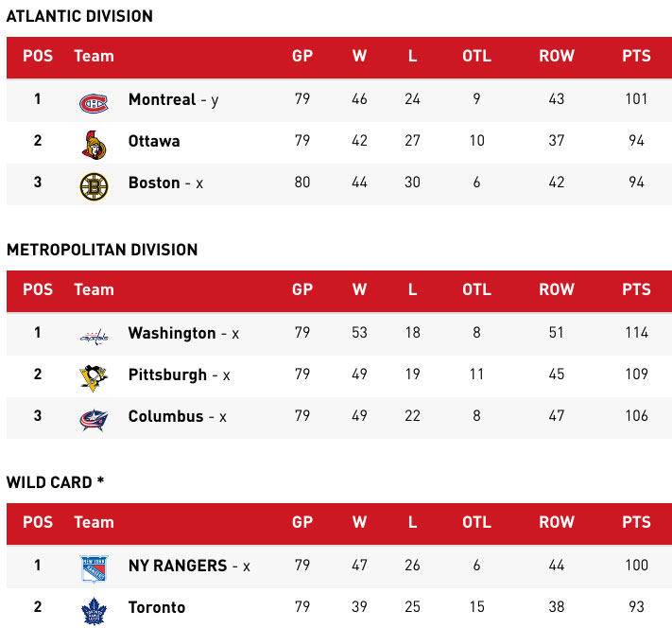Sort Wild Card table by W header
Image resolution: width=672 pixels, height=628 pixels.
point(359,522)
